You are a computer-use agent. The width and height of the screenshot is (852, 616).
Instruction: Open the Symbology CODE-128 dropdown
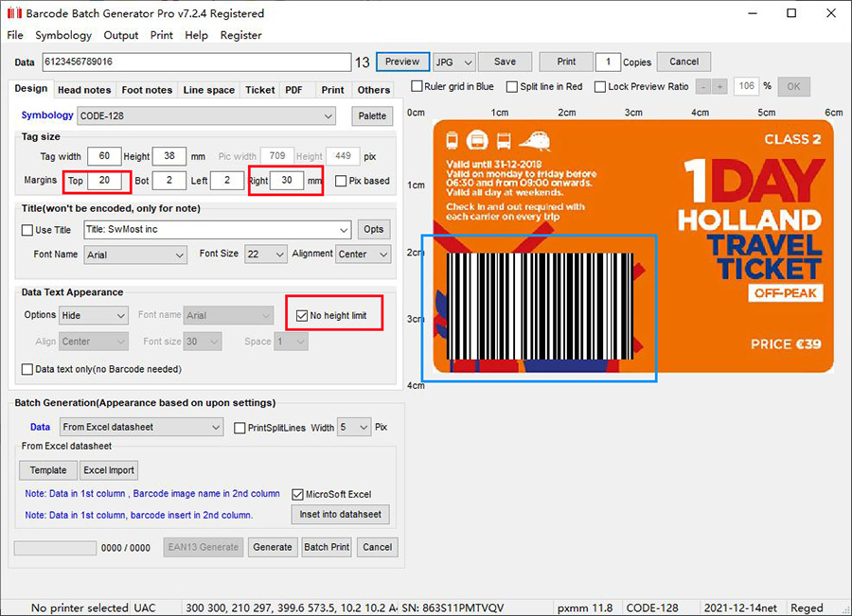pos(206,116)
